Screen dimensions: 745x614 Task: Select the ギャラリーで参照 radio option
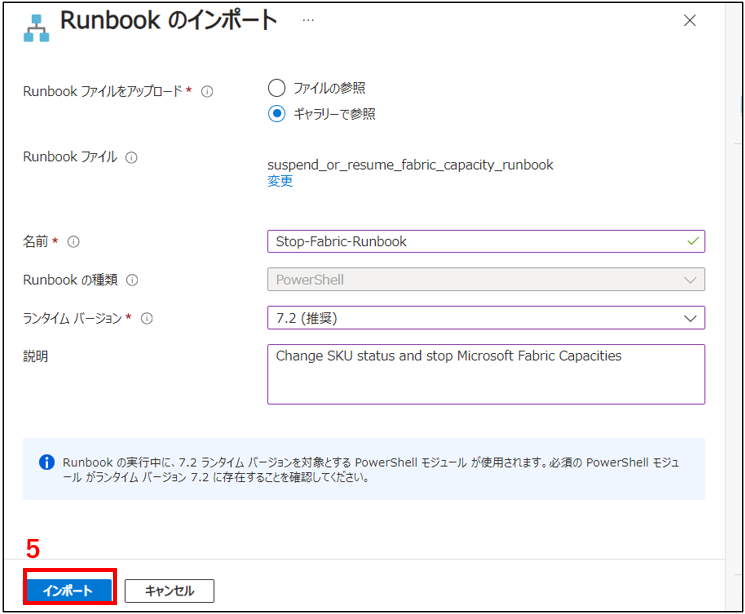(x=277, y=114)
